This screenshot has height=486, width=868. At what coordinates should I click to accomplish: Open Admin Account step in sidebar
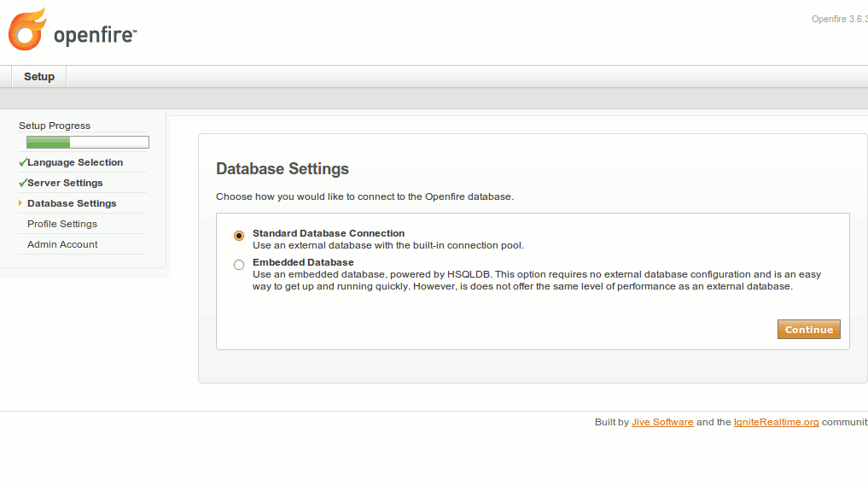62,244
